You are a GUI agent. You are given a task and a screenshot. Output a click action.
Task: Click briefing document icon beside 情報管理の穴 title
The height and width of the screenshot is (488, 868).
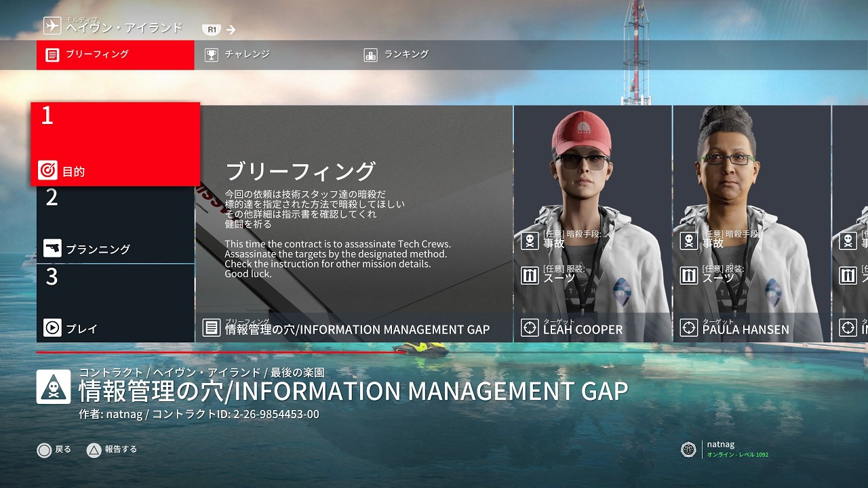[212, 328]
